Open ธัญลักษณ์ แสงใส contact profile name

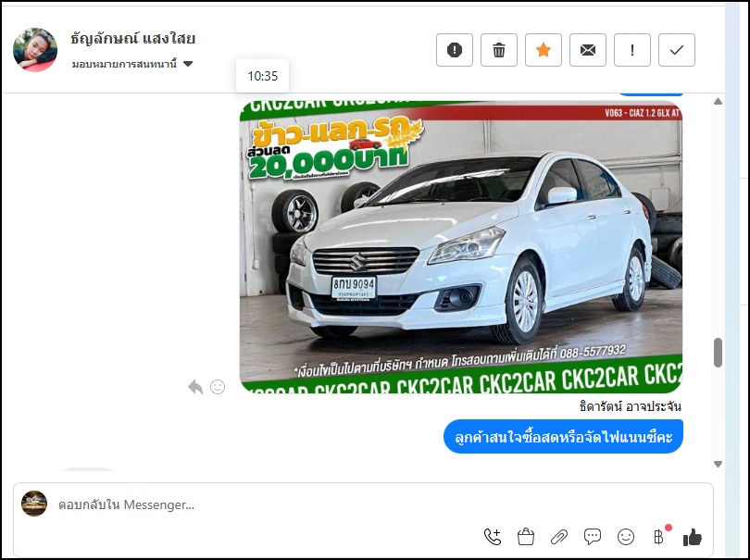(132, 39)
